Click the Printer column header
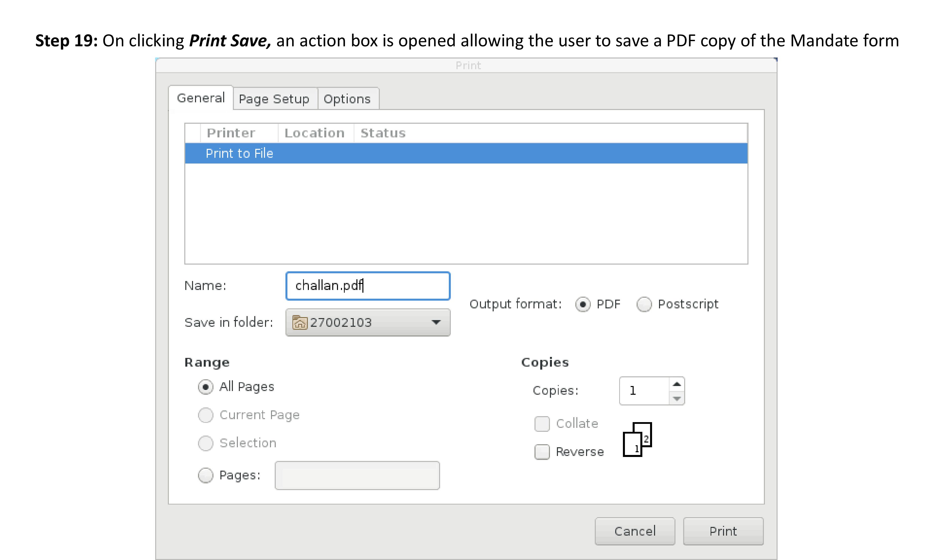 tap(239, 133)
